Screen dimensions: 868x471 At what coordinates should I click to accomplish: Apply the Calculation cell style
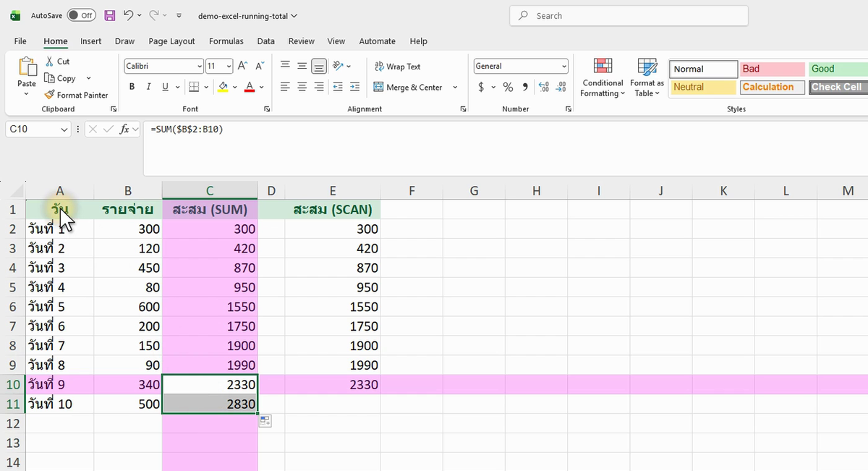(772, 87)
